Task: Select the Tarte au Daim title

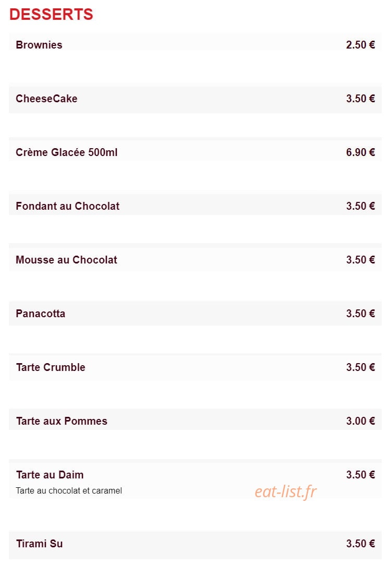Action: click(50, 475)
